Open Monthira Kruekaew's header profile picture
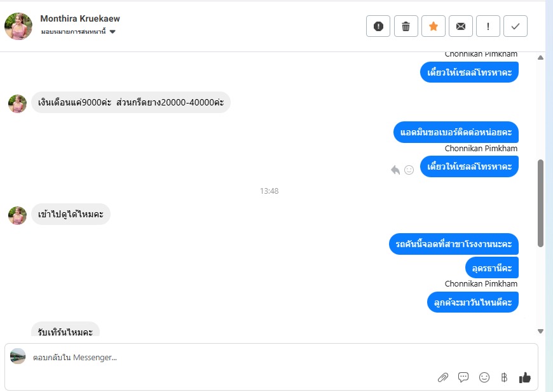Image resolution: width=553 pixels, height=392 pixels. tap(18, 26)
